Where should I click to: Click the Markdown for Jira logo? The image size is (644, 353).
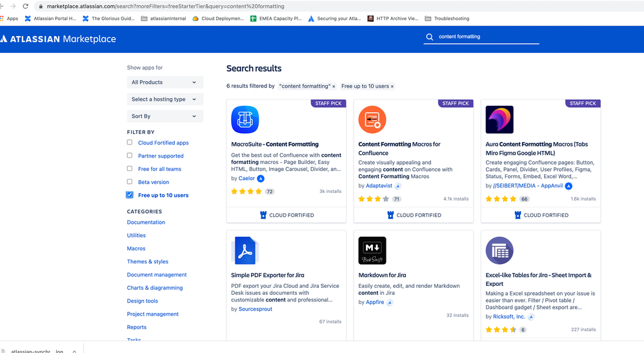click(372, 250)
